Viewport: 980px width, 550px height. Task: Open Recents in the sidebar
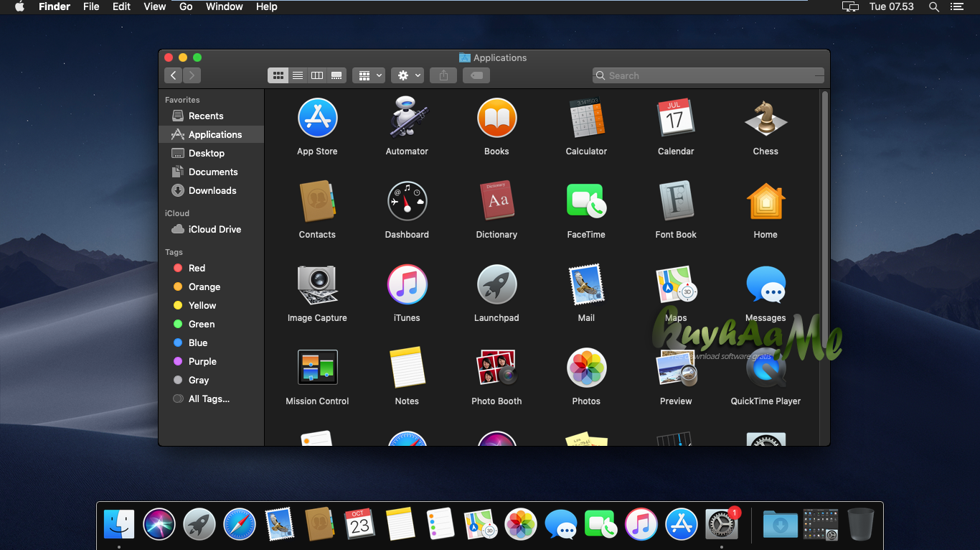(x=211, y=116)
